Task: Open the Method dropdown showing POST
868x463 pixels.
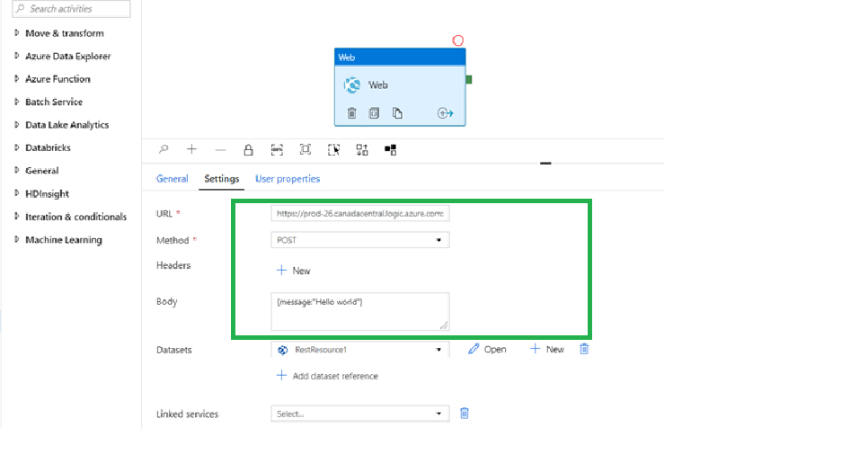Action: point(359,240)
